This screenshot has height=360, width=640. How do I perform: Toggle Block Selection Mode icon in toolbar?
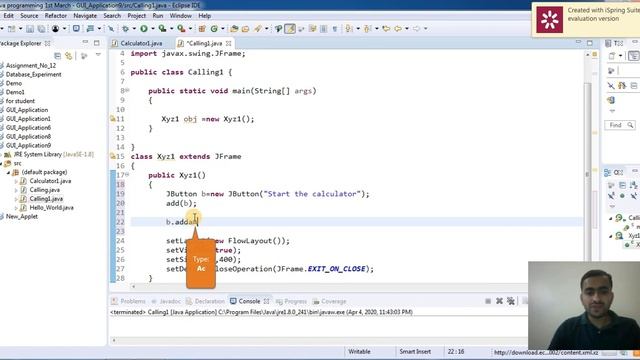tap(324, 29)
